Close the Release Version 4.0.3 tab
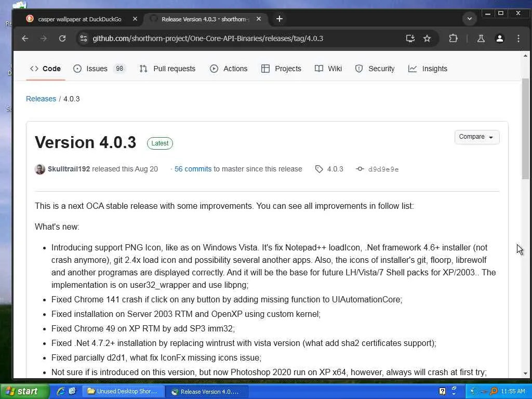The width and height of the screenshot is (532, 399). [x=259, y=19]
